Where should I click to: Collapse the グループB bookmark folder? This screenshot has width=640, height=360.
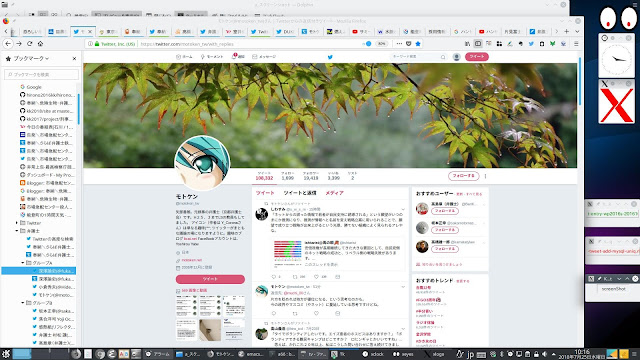(x=23, y=303)
